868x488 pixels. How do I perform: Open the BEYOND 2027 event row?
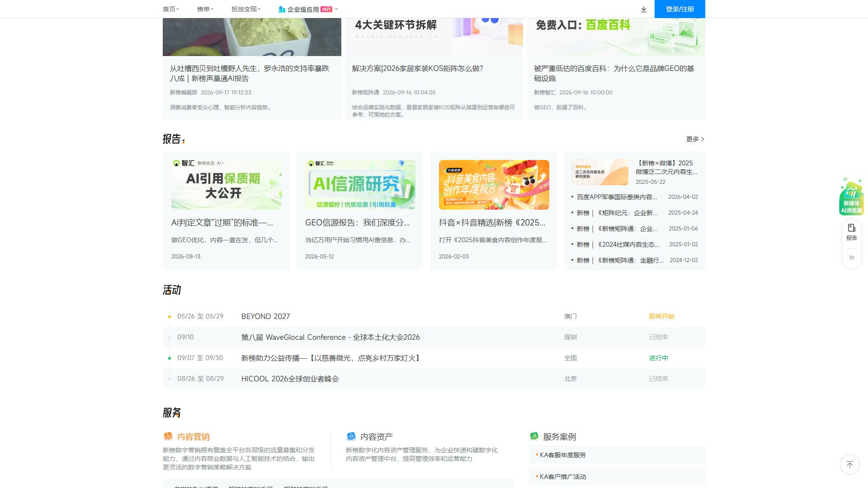click(434, 316)
